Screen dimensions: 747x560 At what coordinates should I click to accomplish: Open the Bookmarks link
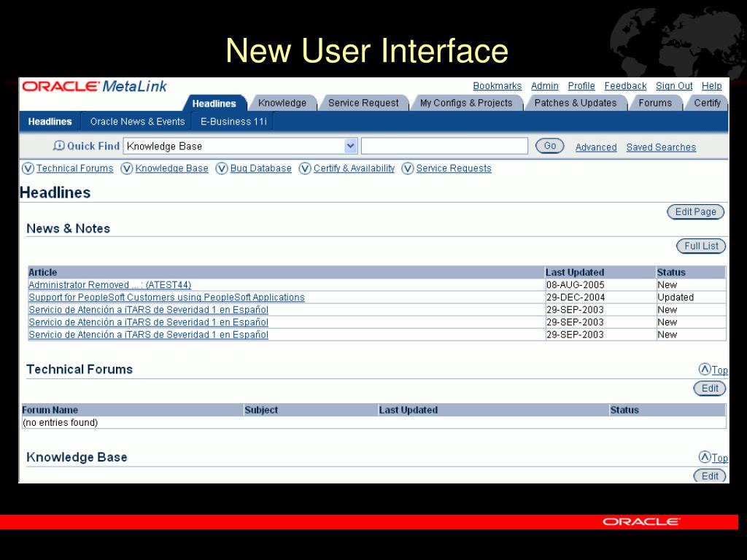click(498, 86)
